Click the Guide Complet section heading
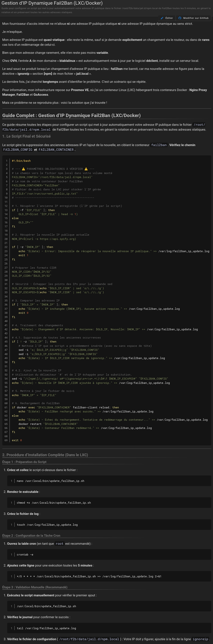Viewport: 213px width, 644px height. tap(71, 115)
